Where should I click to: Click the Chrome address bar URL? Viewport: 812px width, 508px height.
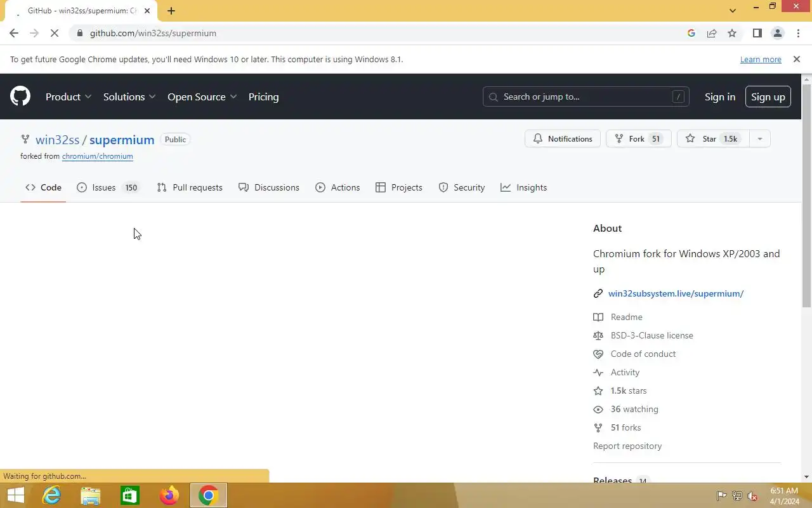pyautogui.click(x=153, y=33)
